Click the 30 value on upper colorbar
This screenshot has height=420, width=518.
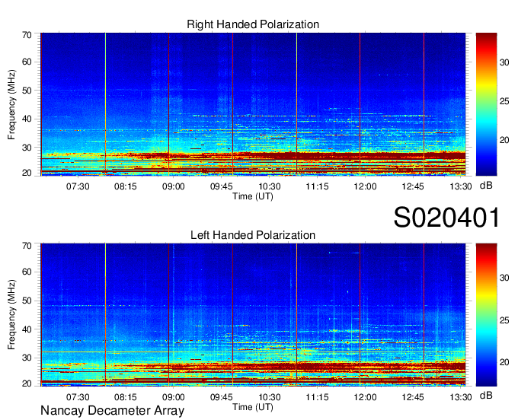[x=504, y=62]
